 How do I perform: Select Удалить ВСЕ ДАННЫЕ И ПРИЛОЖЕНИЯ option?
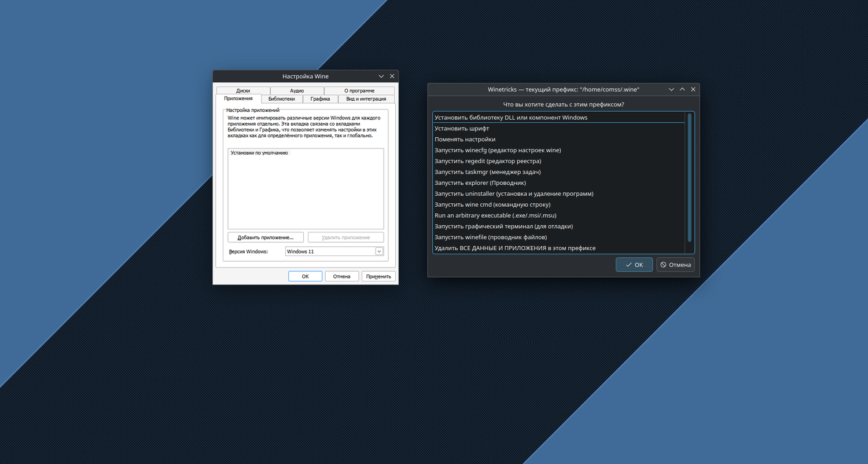559,249
